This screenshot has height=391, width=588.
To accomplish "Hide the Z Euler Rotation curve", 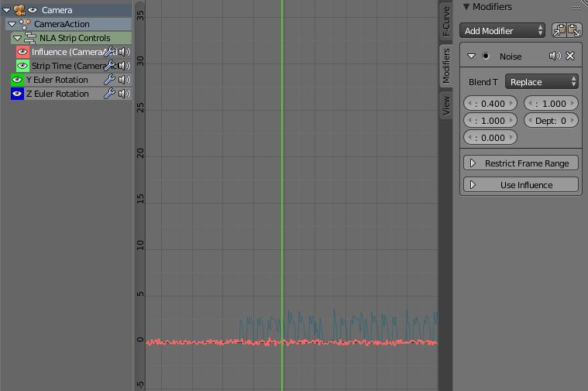I will pos(17,94).
